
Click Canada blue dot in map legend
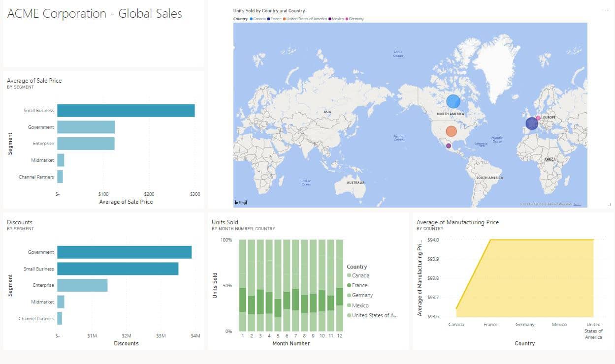point(251,19)
